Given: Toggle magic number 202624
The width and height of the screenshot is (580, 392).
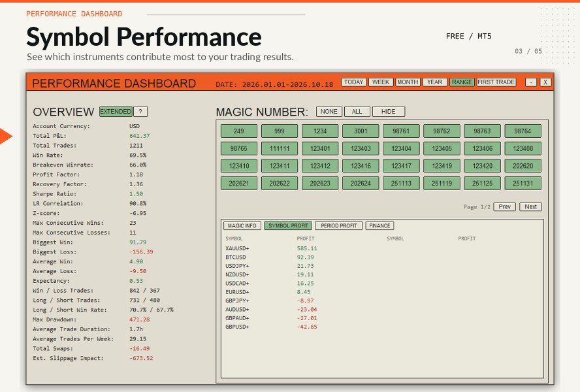Looking at the screenshot, I should tap(361, 183).
